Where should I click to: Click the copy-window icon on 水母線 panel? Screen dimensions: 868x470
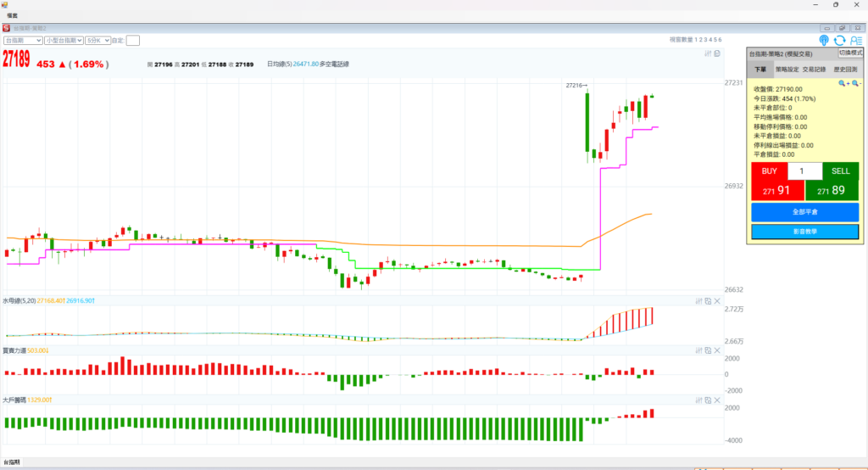708,301
